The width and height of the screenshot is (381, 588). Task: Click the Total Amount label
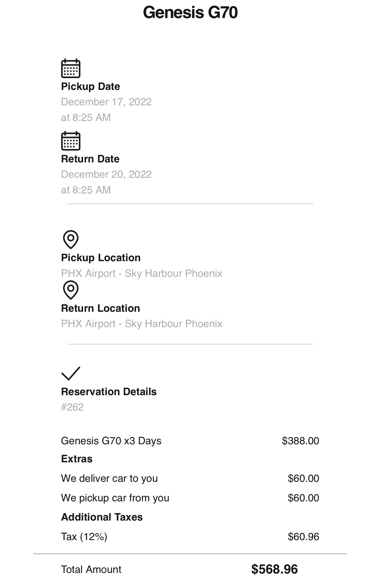(91, 570)
